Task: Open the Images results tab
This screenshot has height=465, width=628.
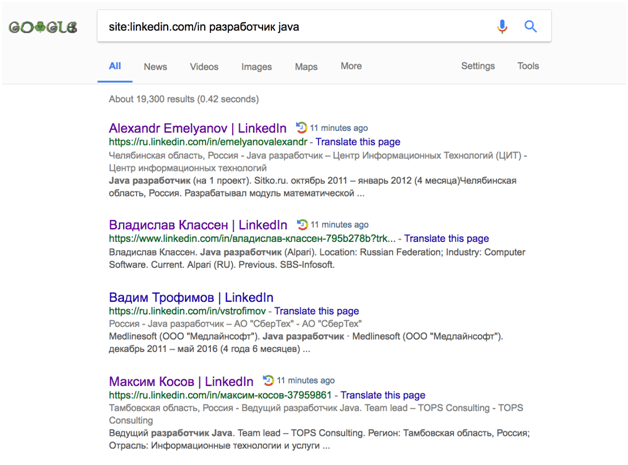Action: 256,66
